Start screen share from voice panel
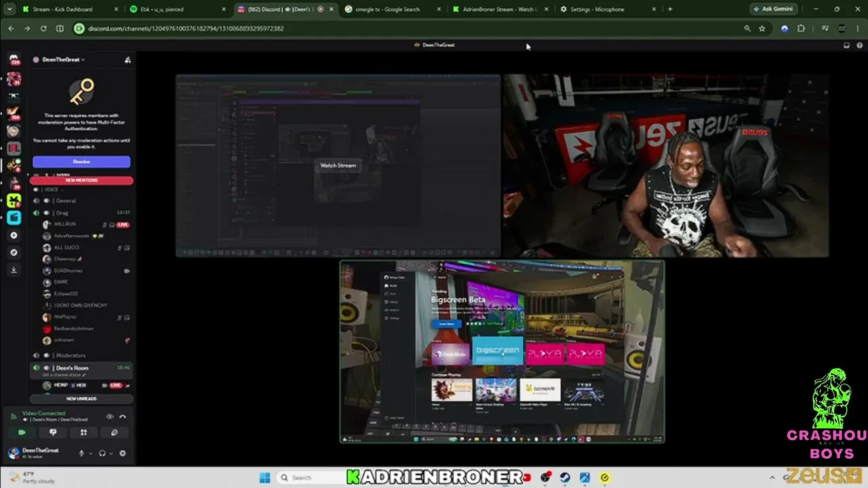Viewport: 868px width, 488px height. tap(53, 432)
